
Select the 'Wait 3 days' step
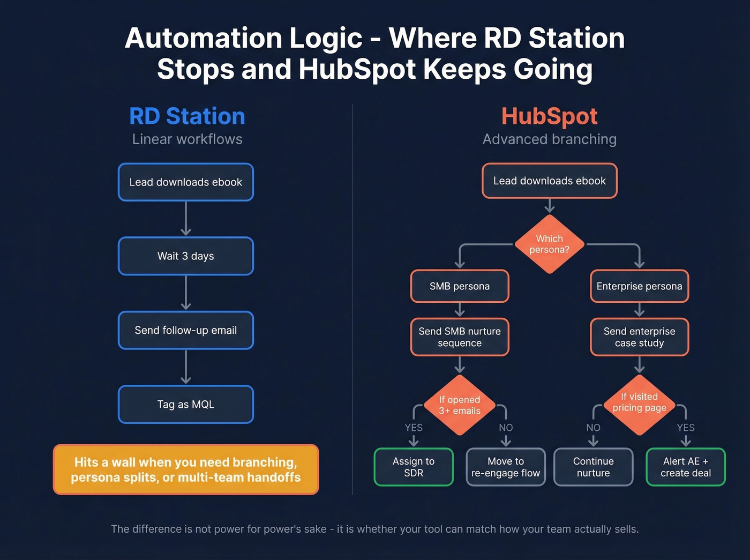click(185, 256)
